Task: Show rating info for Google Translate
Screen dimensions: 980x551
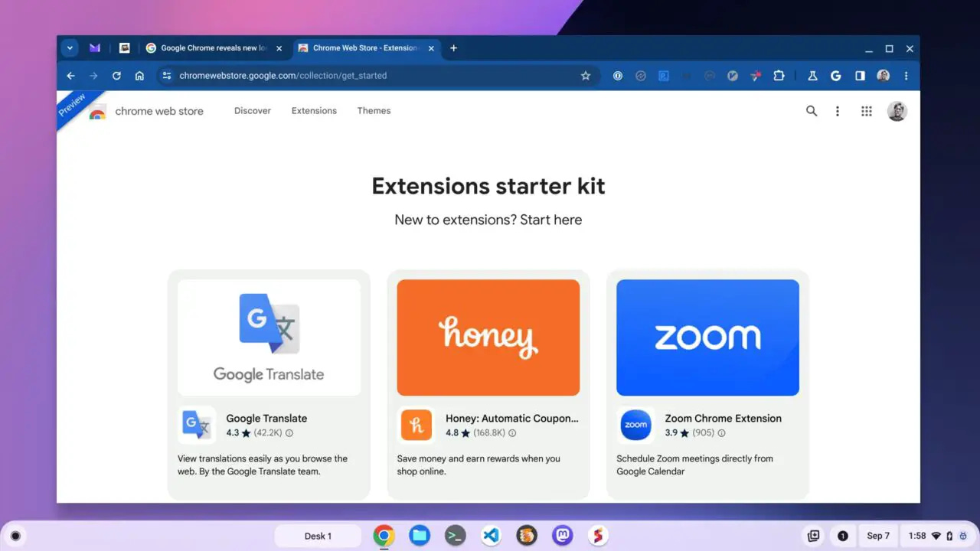Action: (289, 433)
